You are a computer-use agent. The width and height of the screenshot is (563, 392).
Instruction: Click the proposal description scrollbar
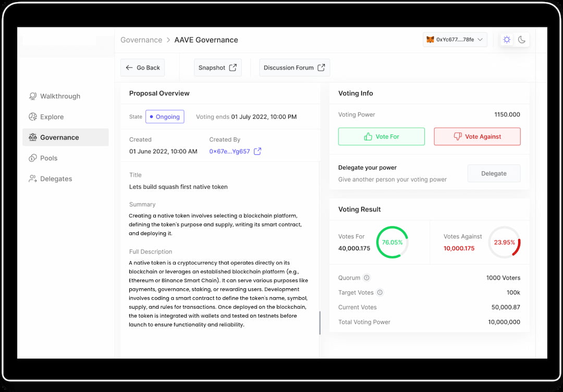(x=320, y=323)
